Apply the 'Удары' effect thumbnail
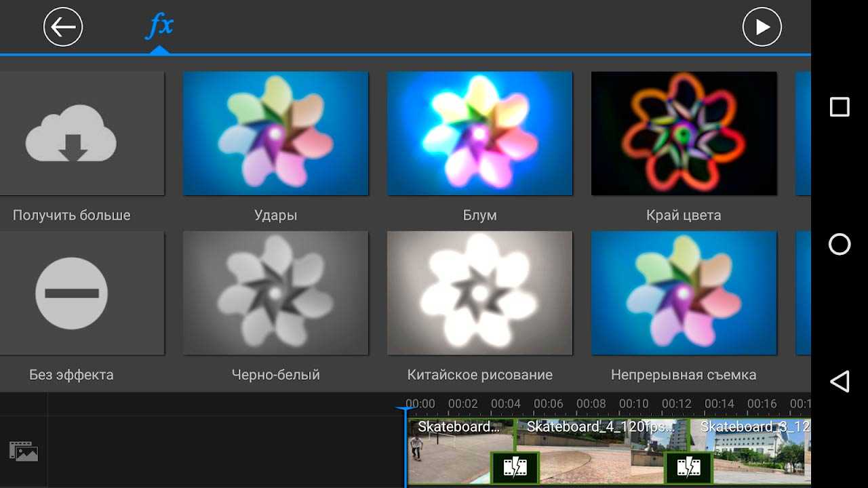 click(x=275, y=134)
